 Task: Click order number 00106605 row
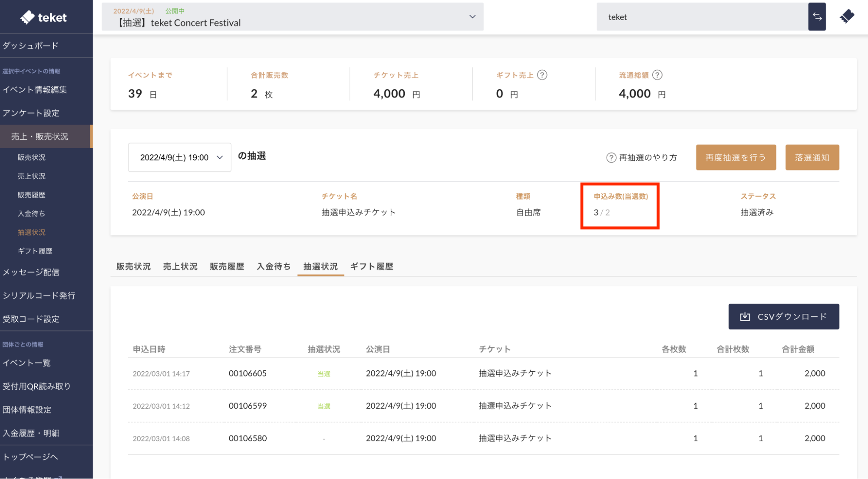coord(248,373)
